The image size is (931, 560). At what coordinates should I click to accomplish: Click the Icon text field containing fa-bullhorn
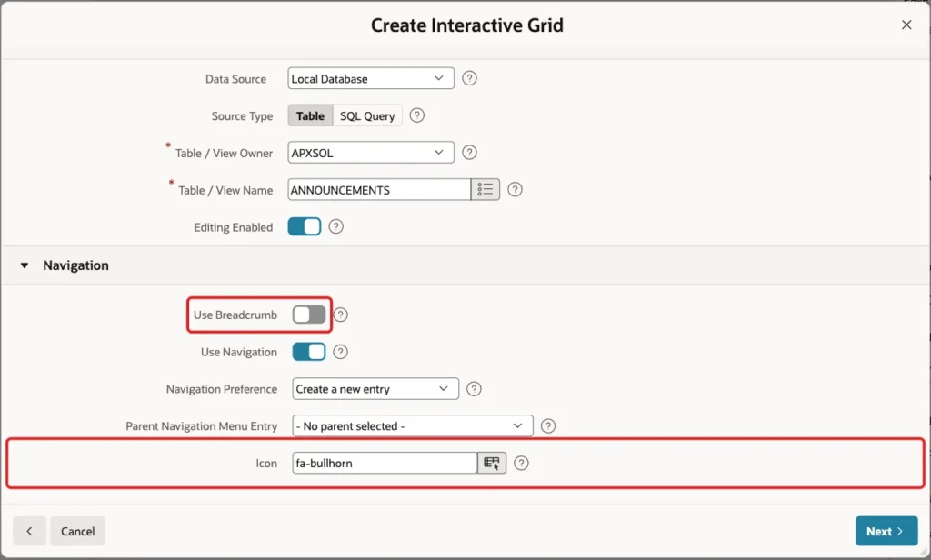(385, 464)
